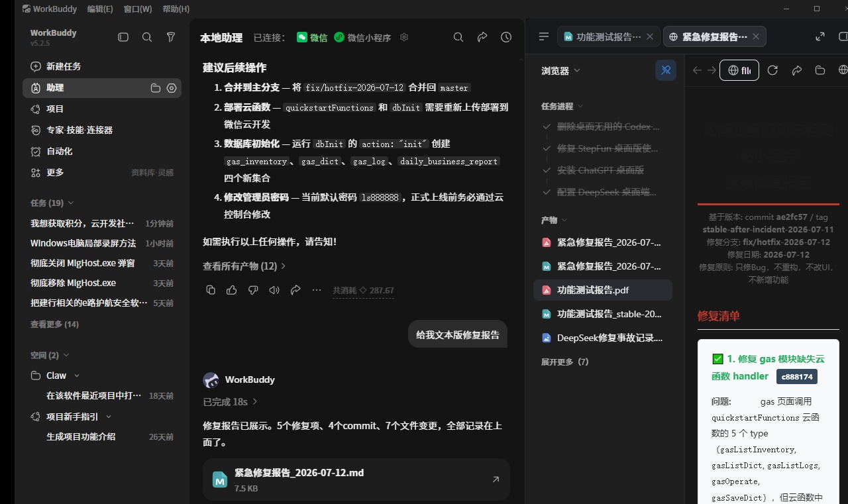
Task: Open 生成项目功能介绍 entry
Action: click(x=110, y=436)
